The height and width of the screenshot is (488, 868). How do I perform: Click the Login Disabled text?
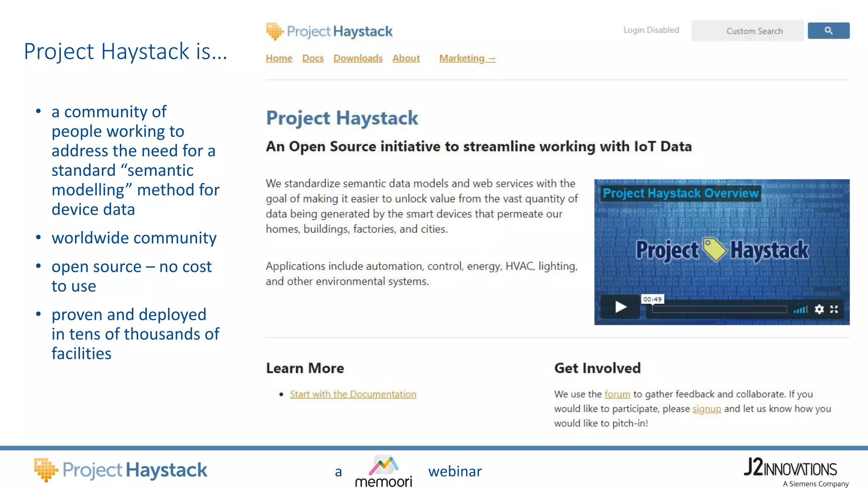[651, 30]
